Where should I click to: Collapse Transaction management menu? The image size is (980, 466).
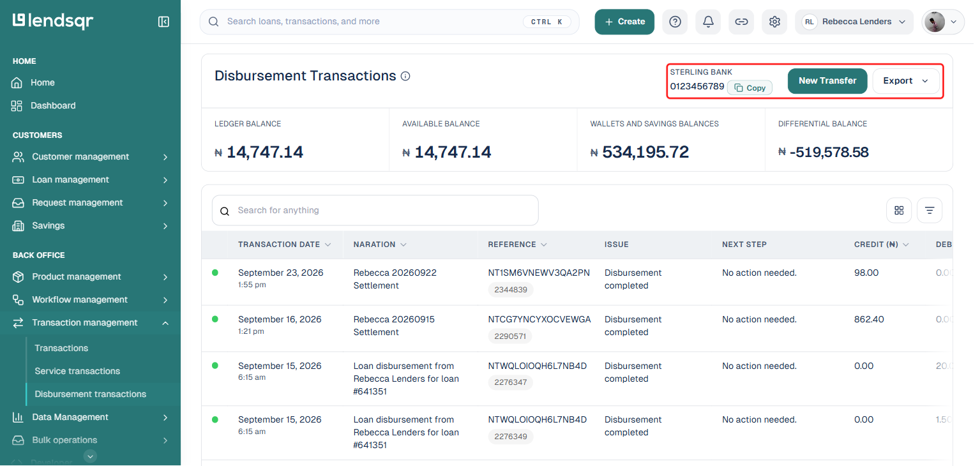[90, 322]
